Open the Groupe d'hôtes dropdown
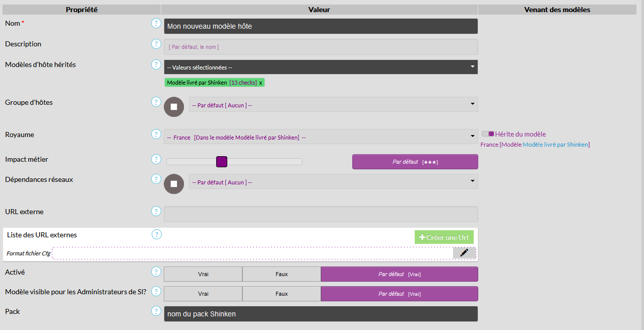The image size is (644, 330). 333,104
